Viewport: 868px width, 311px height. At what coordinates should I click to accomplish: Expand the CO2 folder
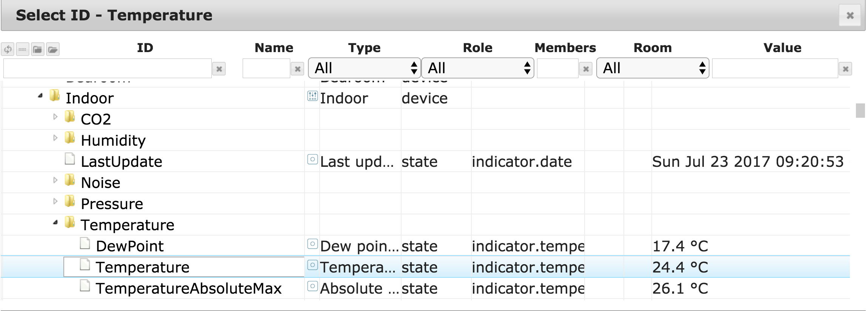click(x=55, y=117)
